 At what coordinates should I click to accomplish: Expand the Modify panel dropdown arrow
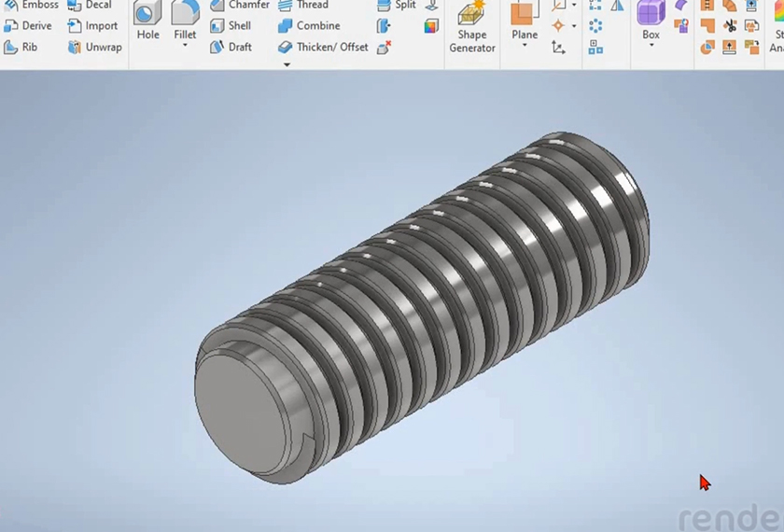287,64
